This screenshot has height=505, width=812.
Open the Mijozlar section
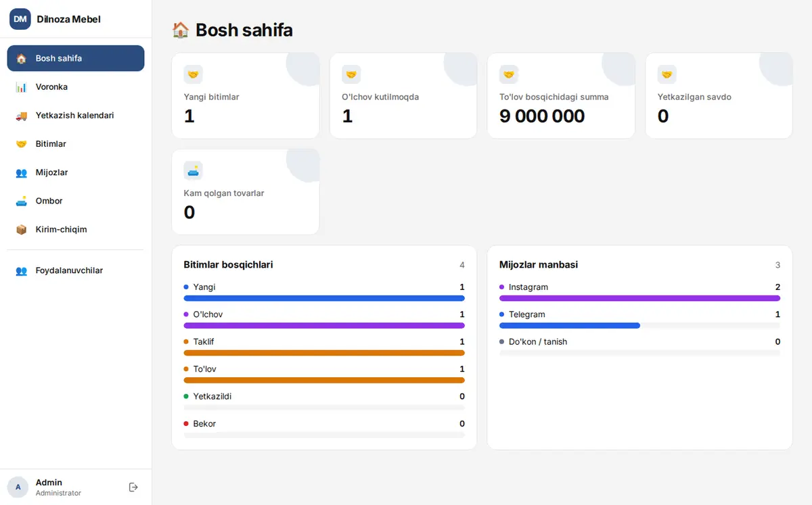(76, 172)
